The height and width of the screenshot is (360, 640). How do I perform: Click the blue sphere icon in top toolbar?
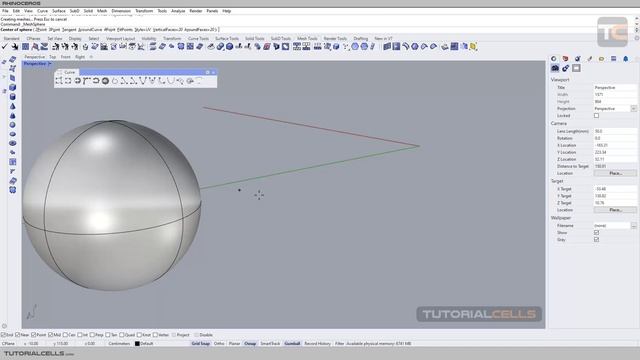pyautogui.click(x=229, y=47)
